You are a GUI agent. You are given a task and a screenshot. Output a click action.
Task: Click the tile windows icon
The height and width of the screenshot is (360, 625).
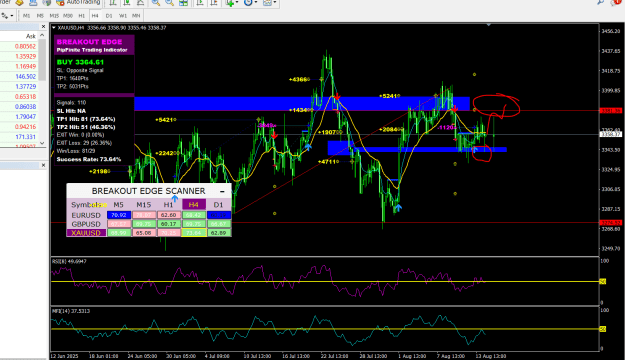pyautogui.click(x=183, y=3)
